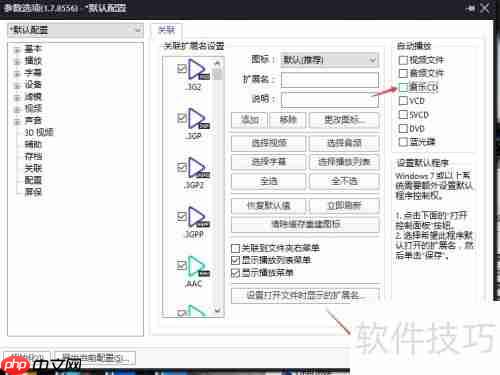Open 更改图标... dialog
The height and width of the screenshot is (375, 500).
[344, 120]
